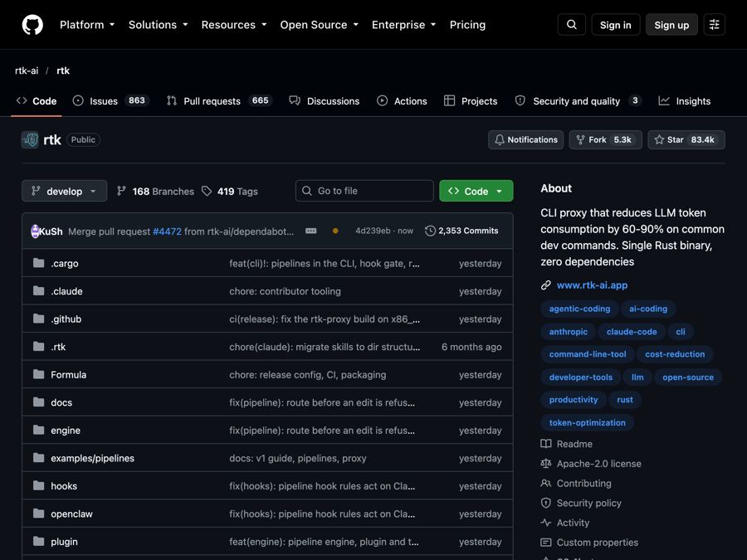Expand the Open Source menu
The width and height of the screenshot is (747, 560).
[320, 25]
